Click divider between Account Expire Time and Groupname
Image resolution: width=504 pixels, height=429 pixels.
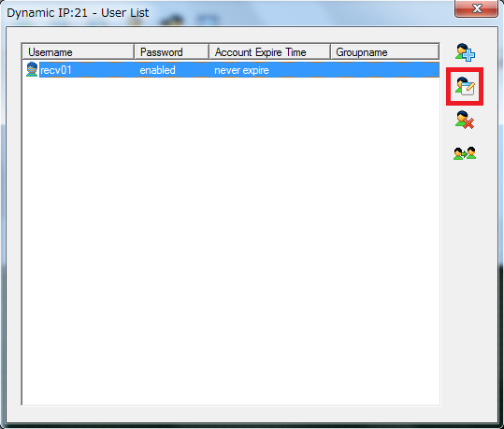(x=330, y=51)
